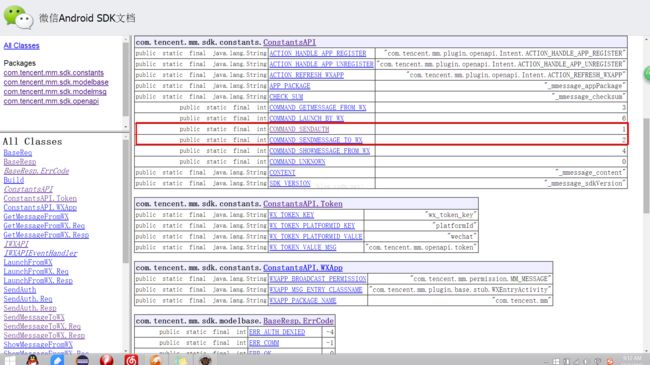Open SendMessageToWX.Resp class link
The height and width of the screenshot is (365, 650).
click(x=44, y=335)
